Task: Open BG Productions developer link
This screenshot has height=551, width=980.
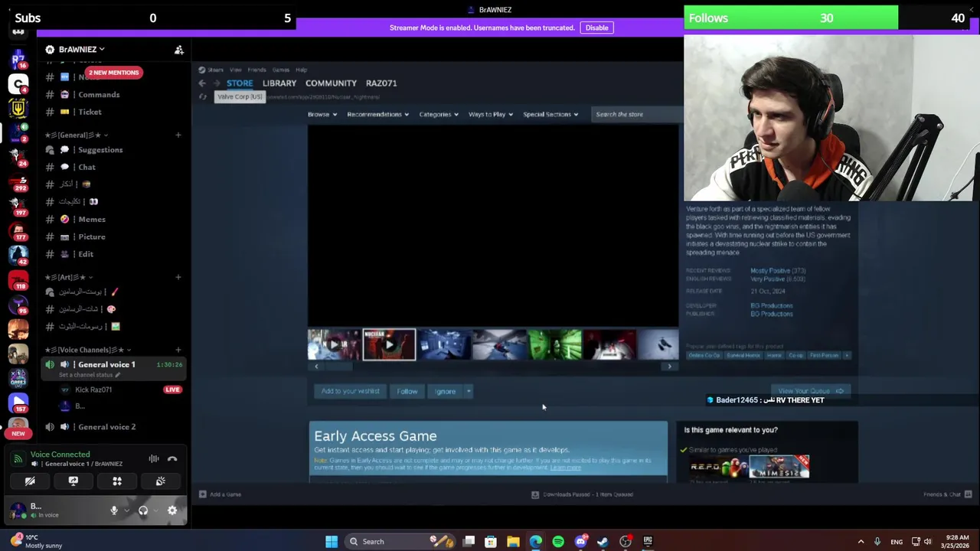Action: (x=772, y=306)
